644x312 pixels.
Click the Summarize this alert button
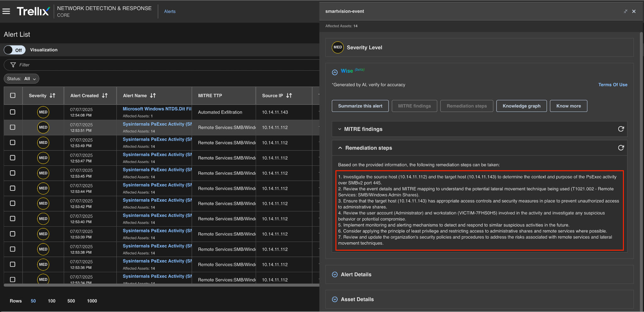360,106
